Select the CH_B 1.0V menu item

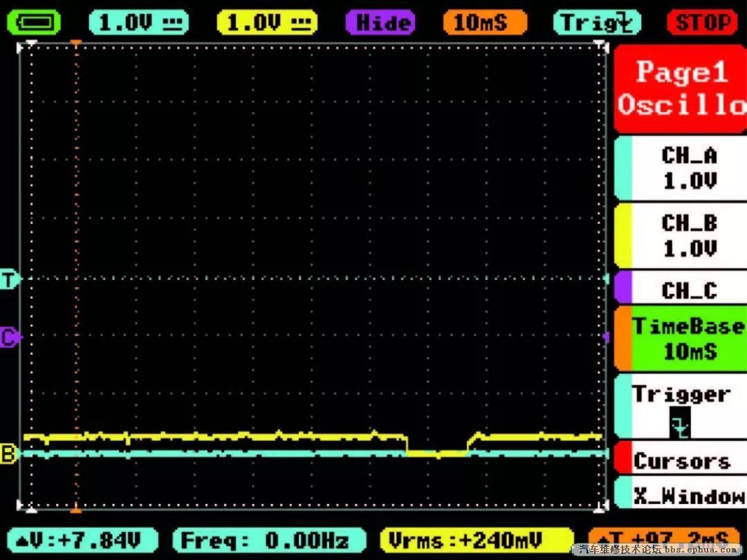pyautogui.click(x=681, y=235)
